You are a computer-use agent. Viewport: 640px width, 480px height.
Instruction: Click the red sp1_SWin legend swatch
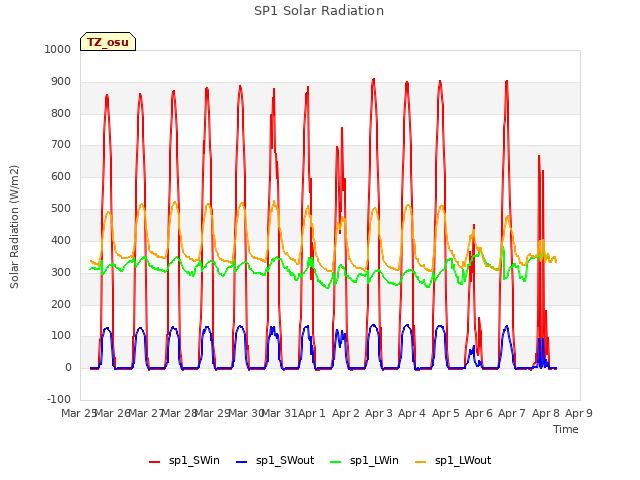click(x=155, y=462)
